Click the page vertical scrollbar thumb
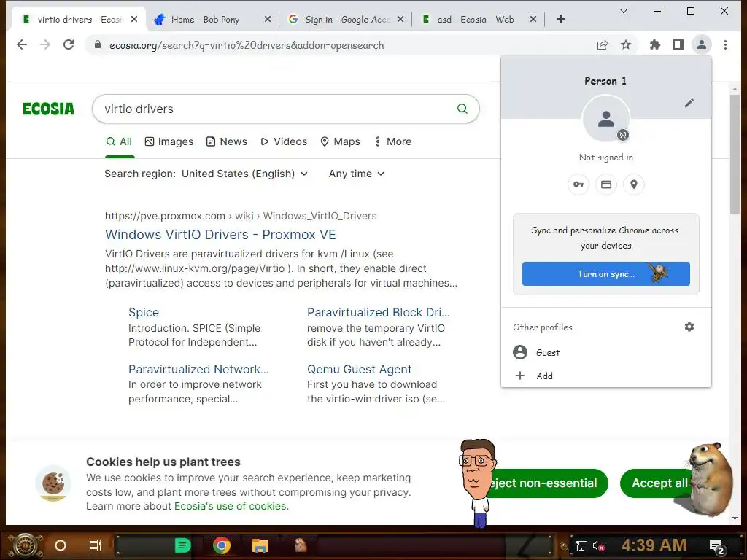 pyautogui.click(x=735, y=155)
